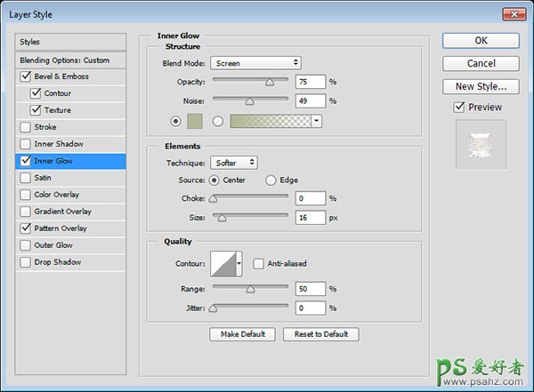Viewport: 534px width, 392px height.
Task: Open the gradient picker dropdown arrow
Action: tap(316, 121)
